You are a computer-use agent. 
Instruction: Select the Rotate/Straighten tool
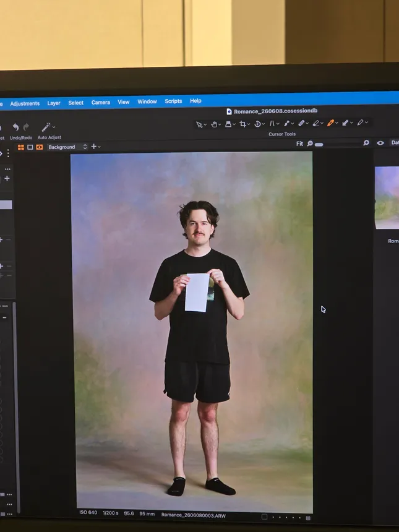pyautogui.click(x=257, y=124)
